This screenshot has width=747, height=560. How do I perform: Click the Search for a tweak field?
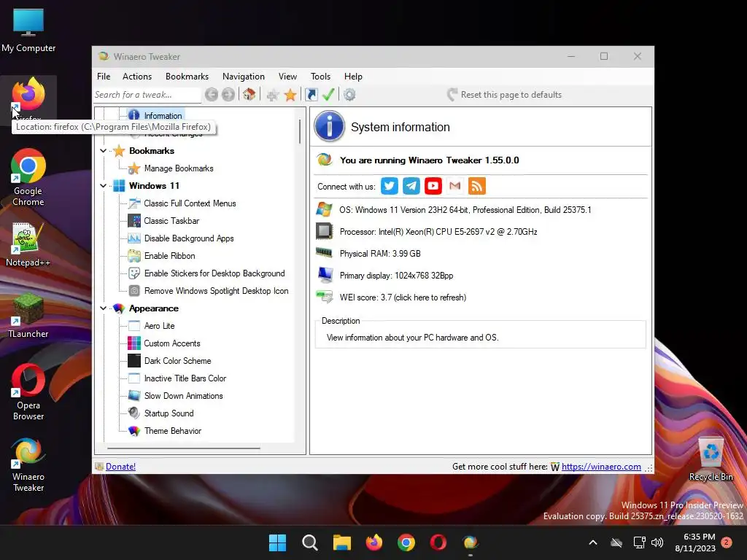[147, 95]
